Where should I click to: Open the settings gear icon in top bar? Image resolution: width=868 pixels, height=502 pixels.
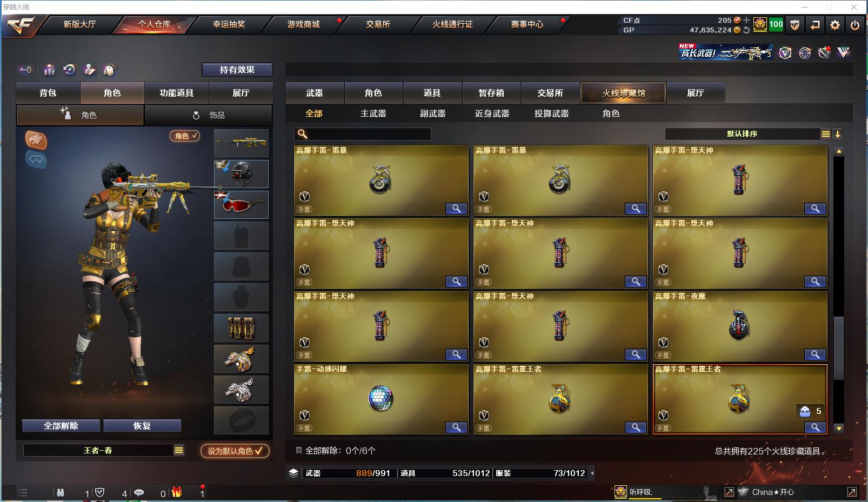[835, 25]
